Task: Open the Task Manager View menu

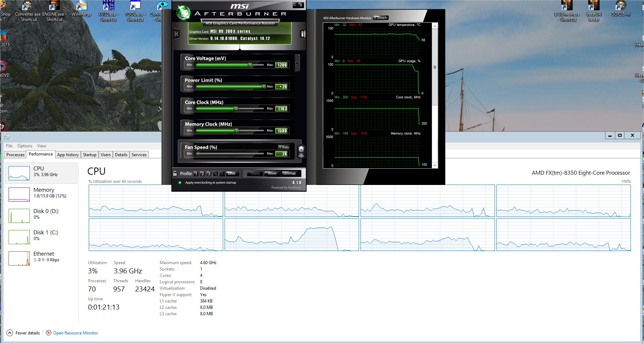Action: coord(42,146)
